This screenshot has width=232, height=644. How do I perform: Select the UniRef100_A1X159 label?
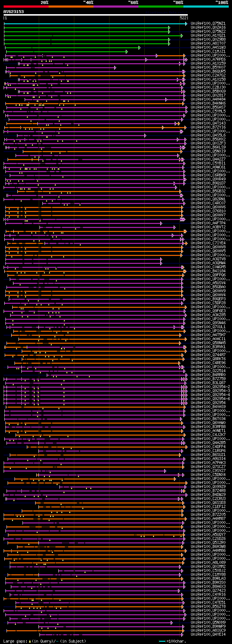tap(208, 64)
